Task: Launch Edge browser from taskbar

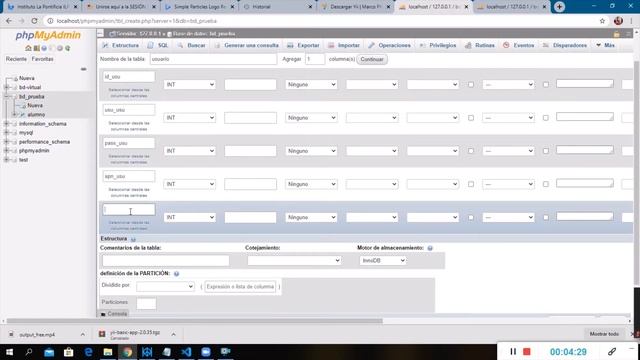Action: coord(88,352)
